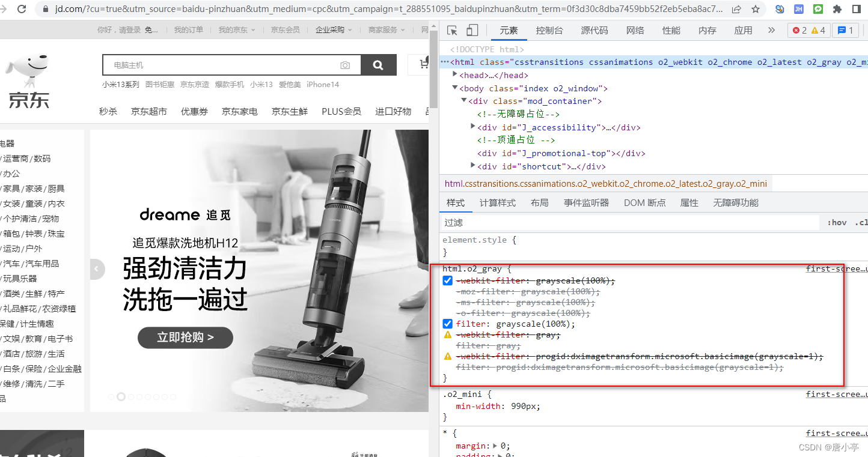
Task: Open the Extensions puzzle-piece menu
Action: coord(837,9)
